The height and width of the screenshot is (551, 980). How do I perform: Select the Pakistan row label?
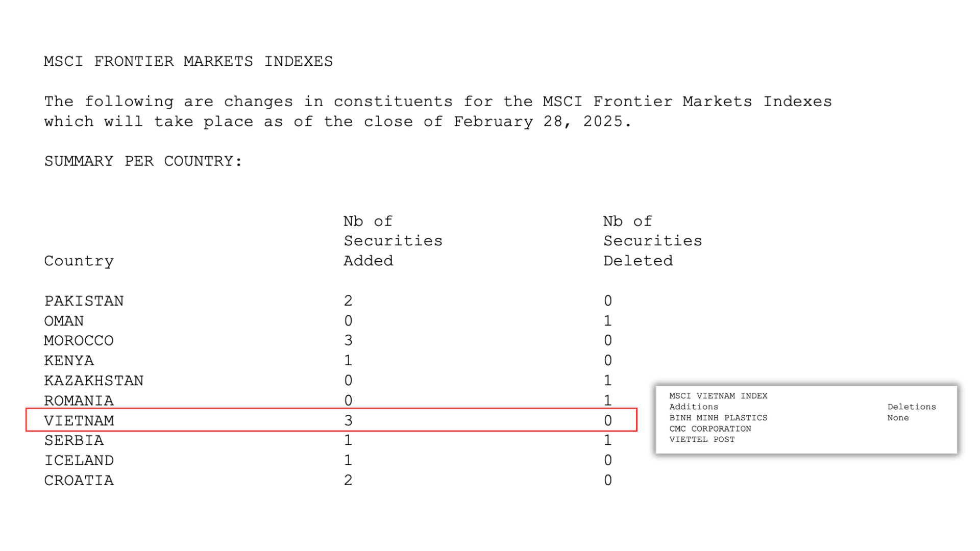pyautogui.click(x=84, y=301)
